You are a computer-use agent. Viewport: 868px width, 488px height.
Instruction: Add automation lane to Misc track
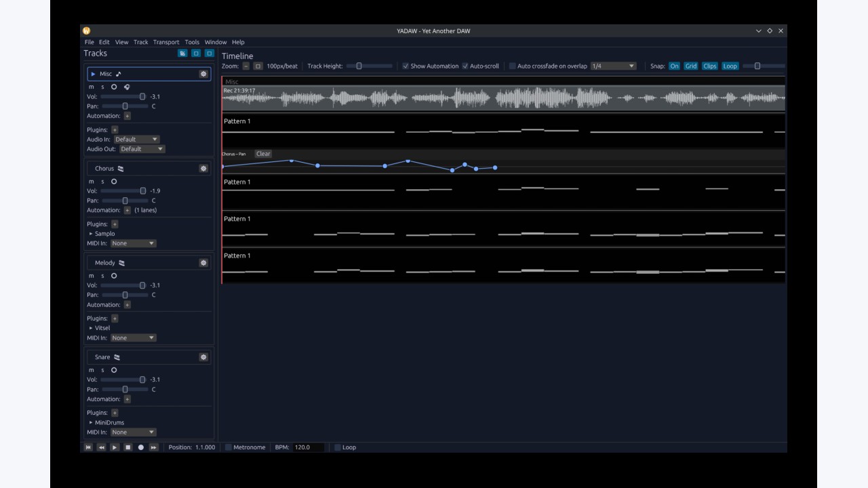click(x=127, y=116)
